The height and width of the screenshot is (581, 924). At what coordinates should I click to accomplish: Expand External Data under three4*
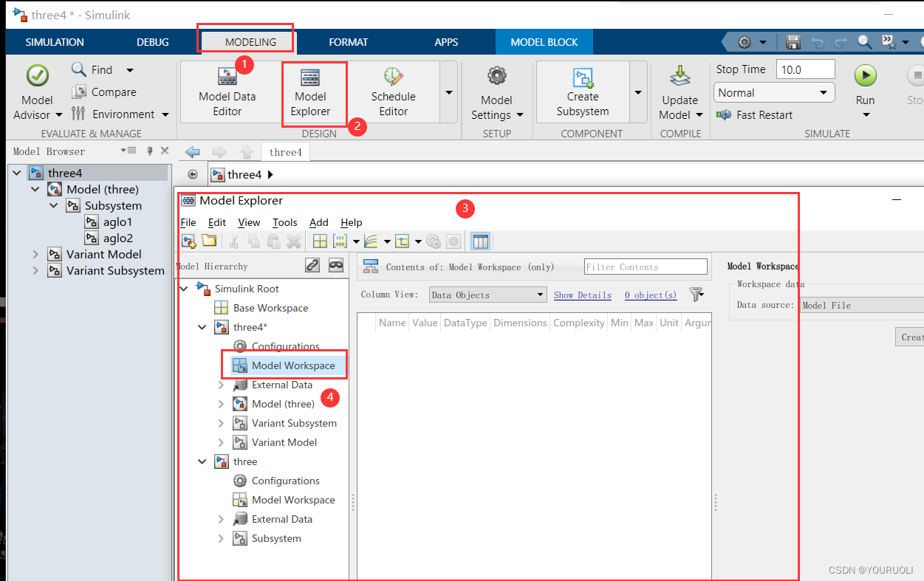221,385
